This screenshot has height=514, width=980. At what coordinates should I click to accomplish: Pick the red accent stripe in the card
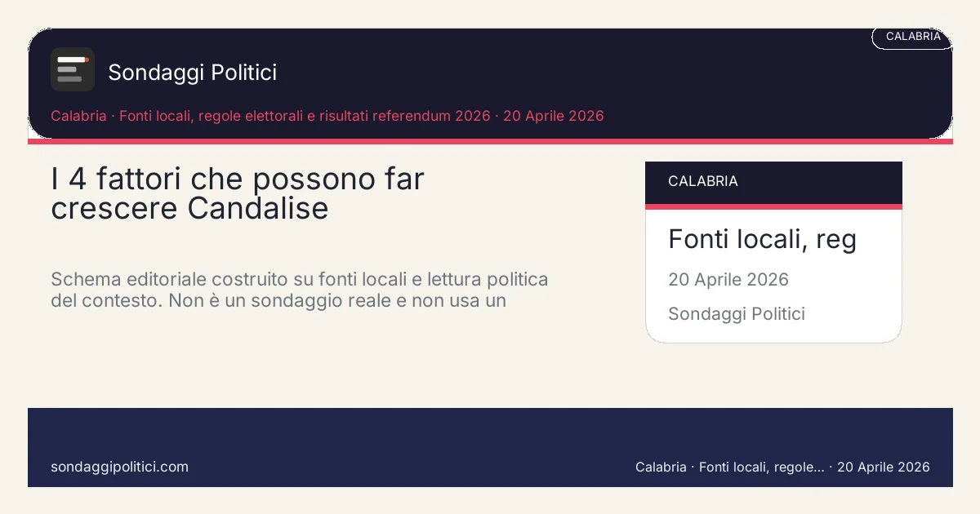[773, 206]
